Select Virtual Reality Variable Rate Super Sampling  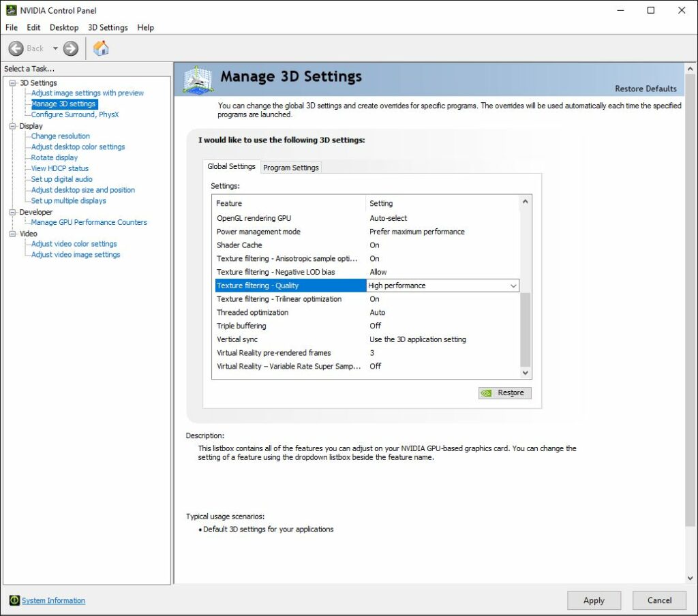click(x=367, y=367)
